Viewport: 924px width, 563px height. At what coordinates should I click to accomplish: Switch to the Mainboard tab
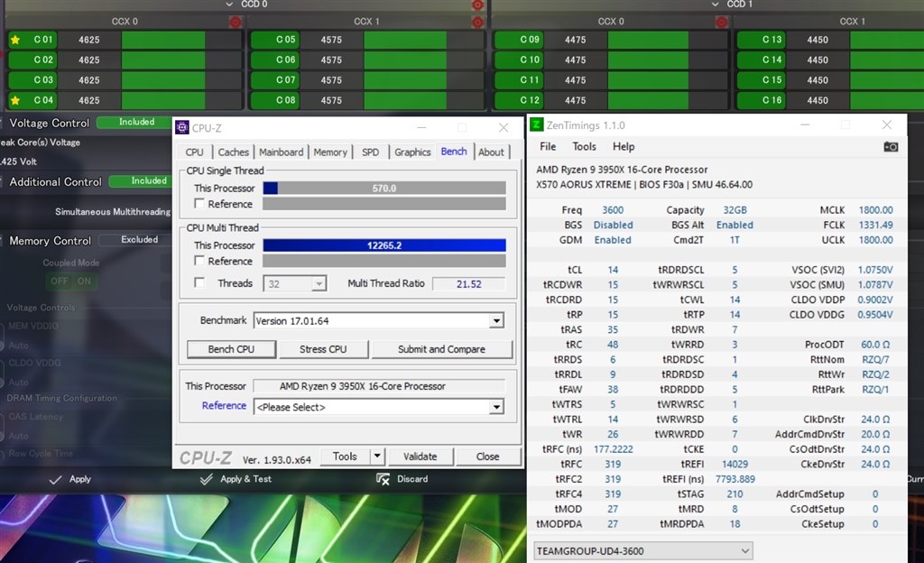(282, 152)
